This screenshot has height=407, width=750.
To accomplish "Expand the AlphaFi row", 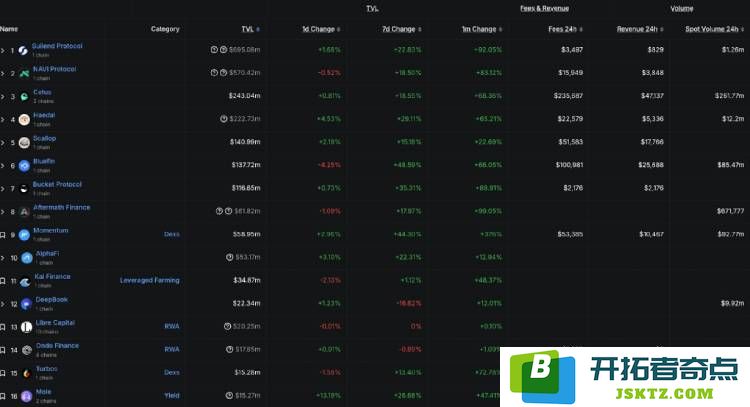I will click(x=2, y=258).
